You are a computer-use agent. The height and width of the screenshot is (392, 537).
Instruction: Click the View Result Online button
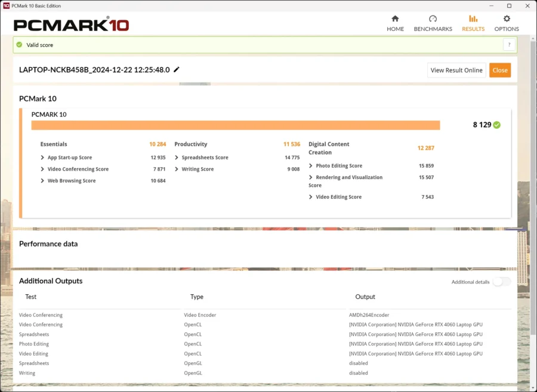tap(456, 70)
